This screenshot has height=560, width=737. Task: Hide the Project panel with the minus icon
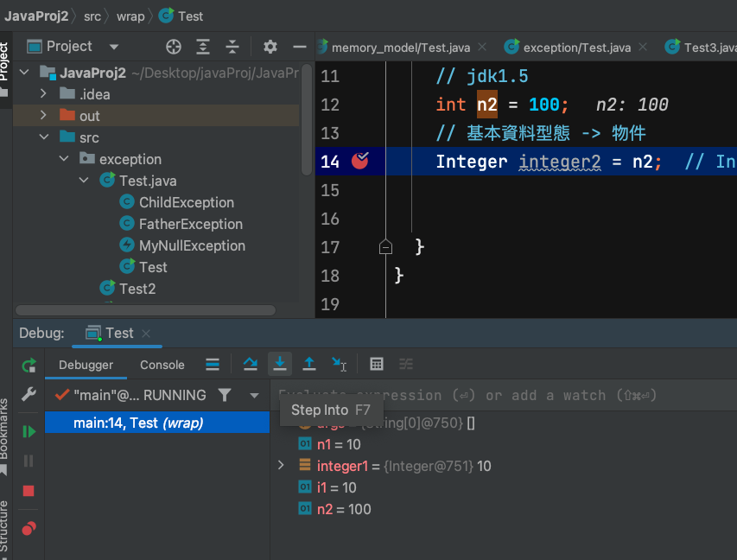point(300,47)
